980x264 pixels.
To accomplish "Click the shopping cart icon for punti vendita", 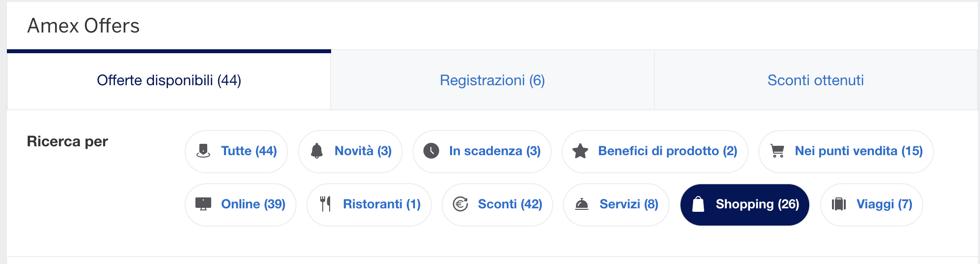I will [777, 151].
